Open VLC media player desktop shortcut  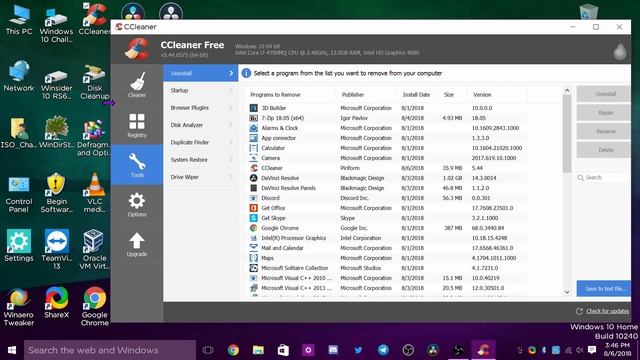point(95,193)
